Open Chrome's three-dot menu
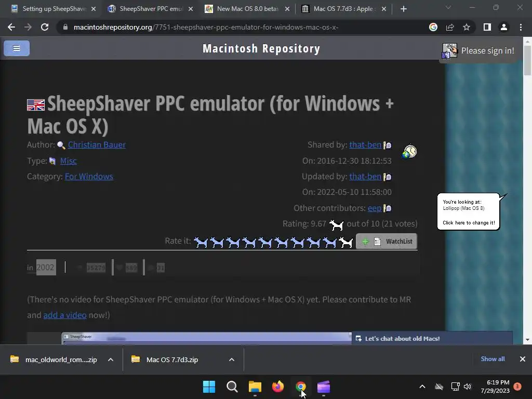The width and height of the screenshot is (532, 399). [521, 27]
